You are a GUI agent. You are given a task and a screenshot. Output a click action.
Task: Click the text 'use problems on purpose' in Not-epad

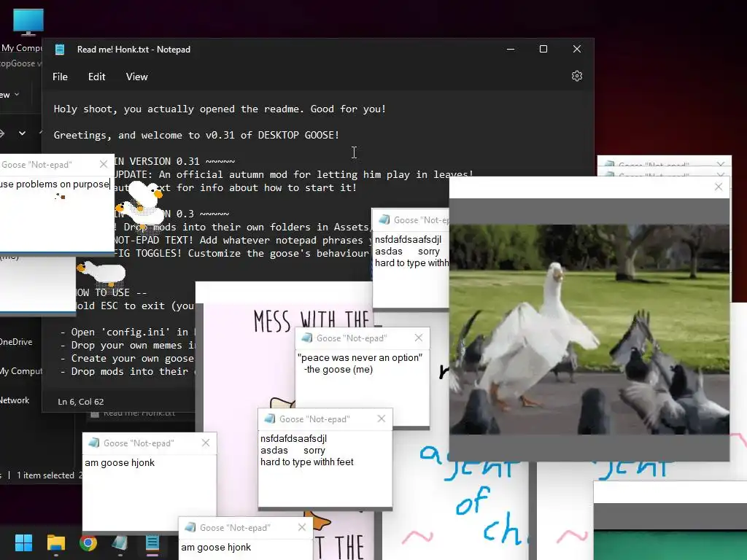[x=55, y=184]
